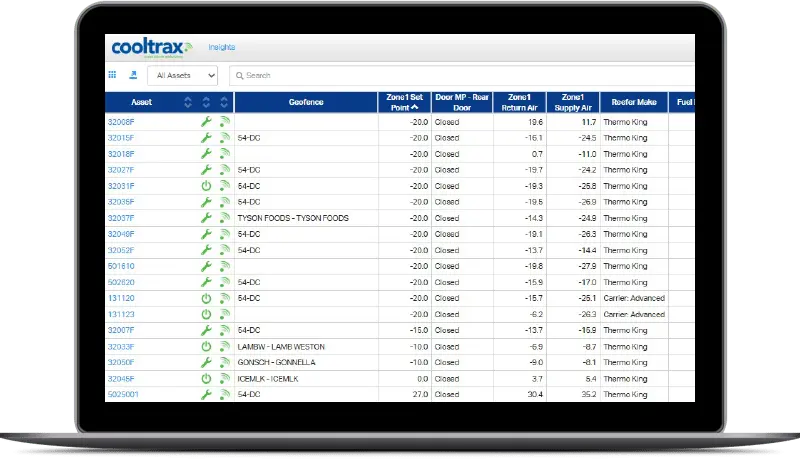
Task: Sort by the Geofence column header
Action: point(306,102)
